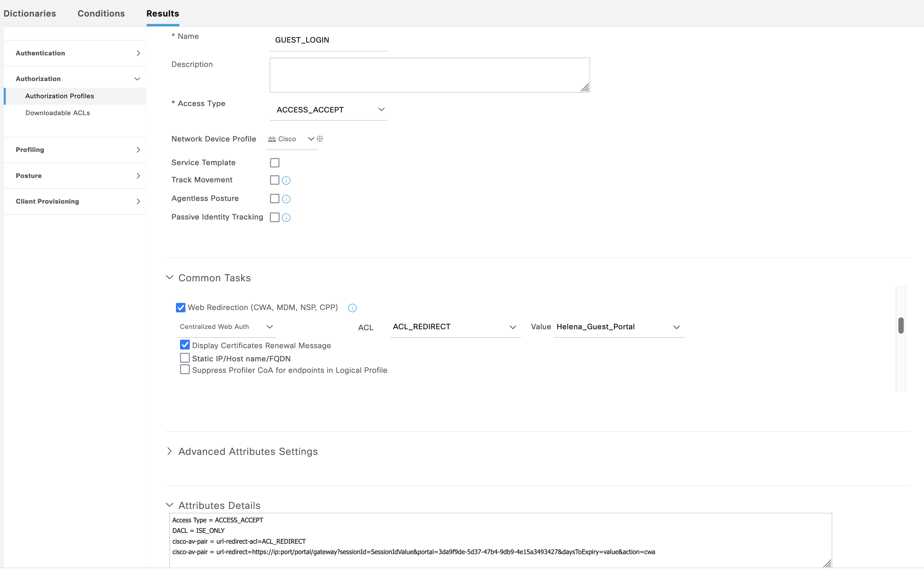The height and width of the screenshot is (570, 924).
Task: Click Passive Identity Tracking info icon
Action: (x=286, y=217)
